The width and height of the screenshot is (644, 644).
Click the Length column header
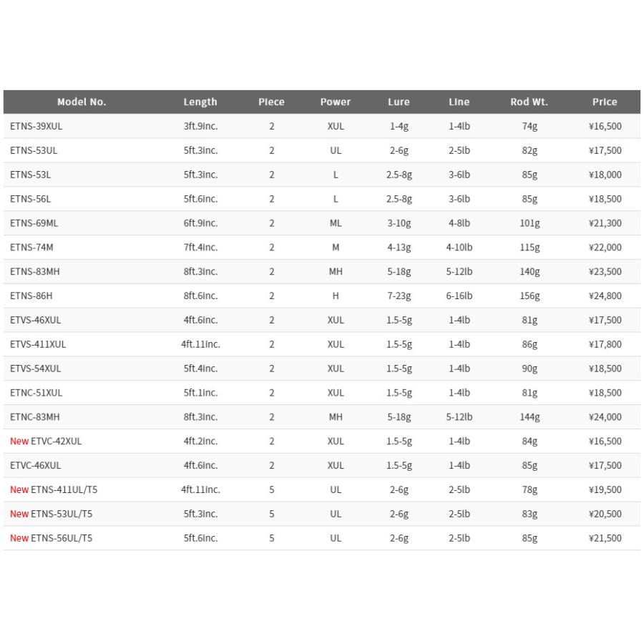[200, 102]
